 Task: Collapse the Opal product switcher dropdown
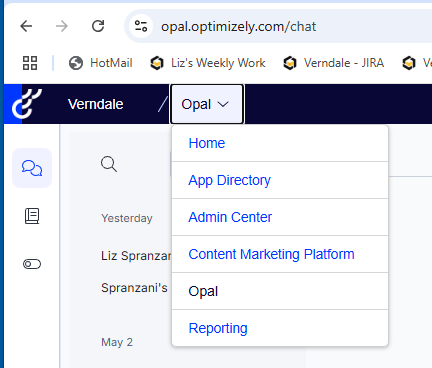207,104
